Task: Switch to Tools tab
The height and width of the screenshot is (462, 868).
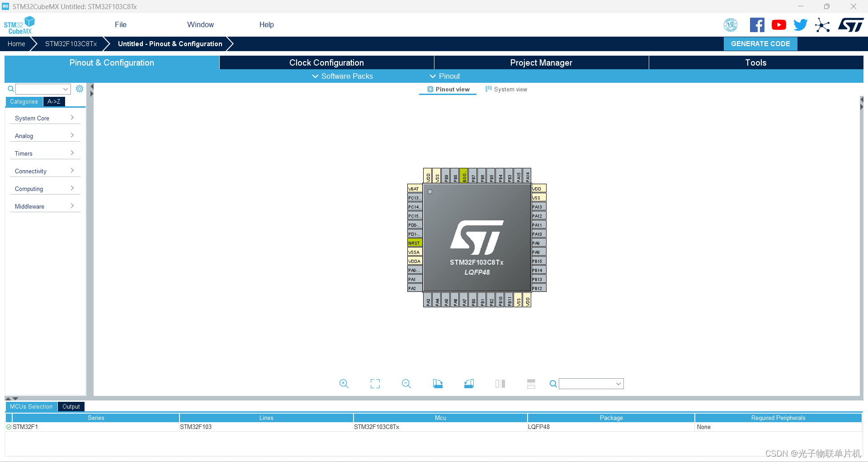Action: [756, 62]
